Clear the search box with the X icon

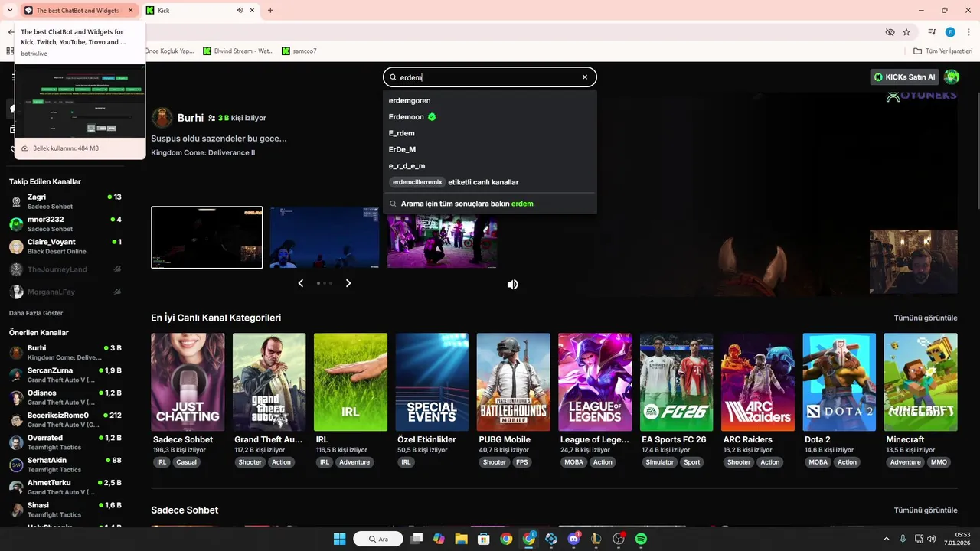pos(585,77)
